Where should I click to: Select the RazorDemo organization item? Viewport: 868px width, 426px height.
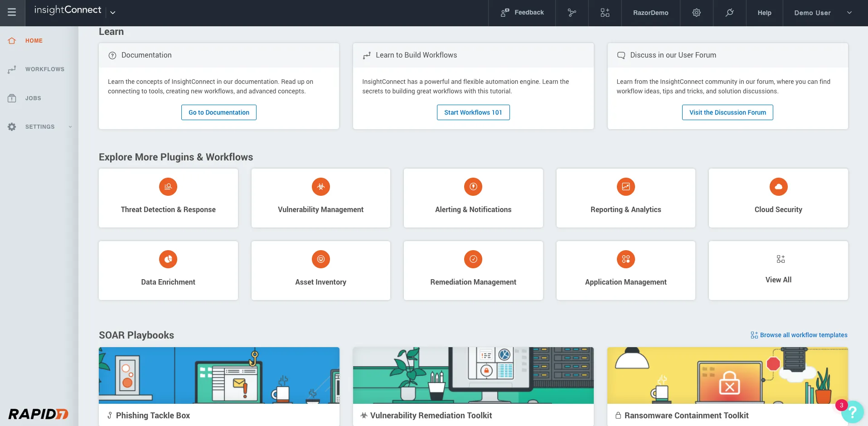[x=651, y=13]
